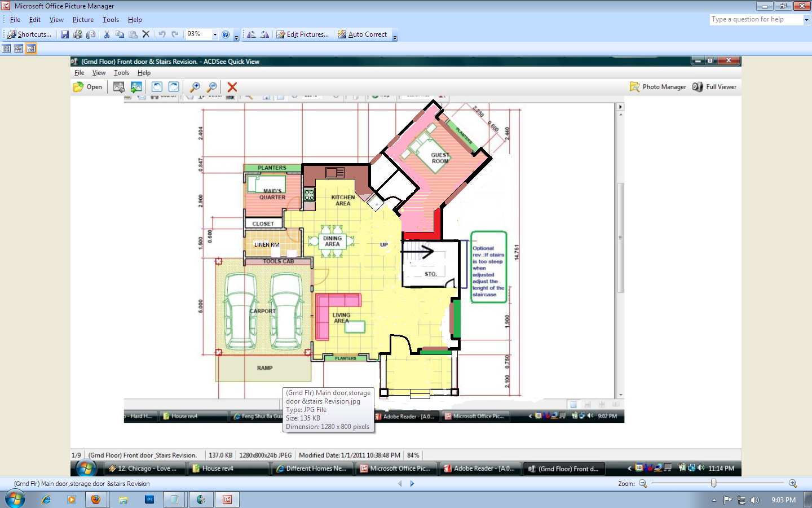The image size is (812, 508).
Task: Click the Copy icon in the toolbar
Action: pos(120,34)
